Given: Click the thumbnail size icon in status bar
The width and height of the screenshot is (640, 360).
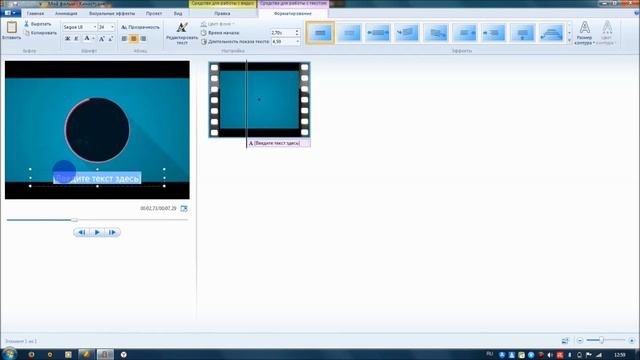Looking at the screenshot, I should click(x=565, y=340).
